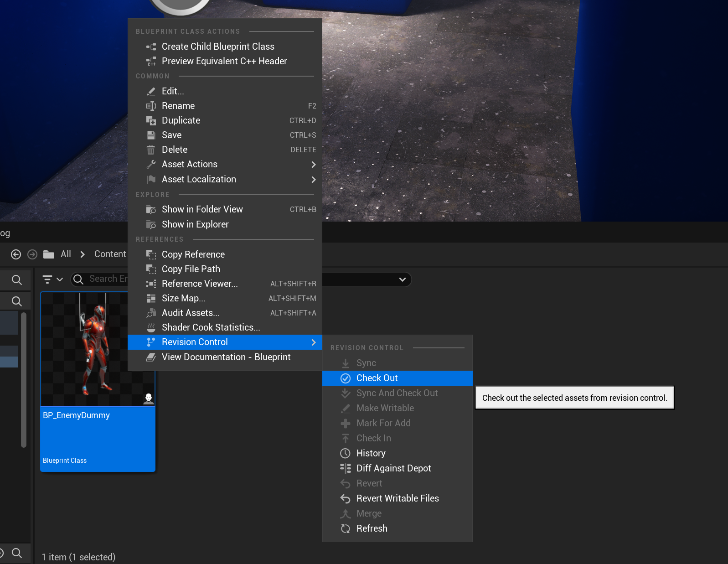728x564 pixels.
Task: Click the Delete menu entry
Action: click(x=225, y=150)
